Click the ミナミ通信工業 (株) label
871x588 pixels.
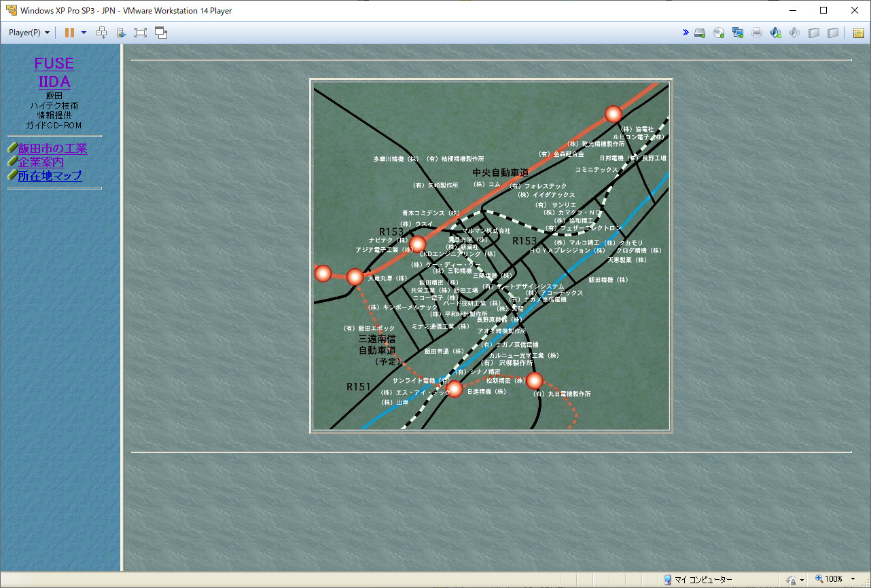[x=440, y=327]
